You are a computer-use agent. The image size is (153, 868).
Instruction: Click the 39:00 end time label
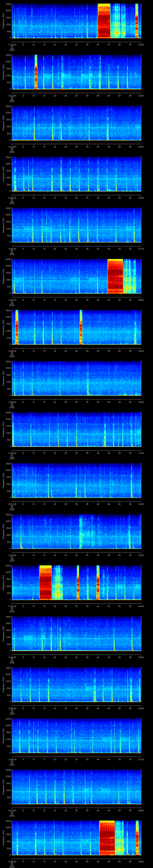[141, 862]
